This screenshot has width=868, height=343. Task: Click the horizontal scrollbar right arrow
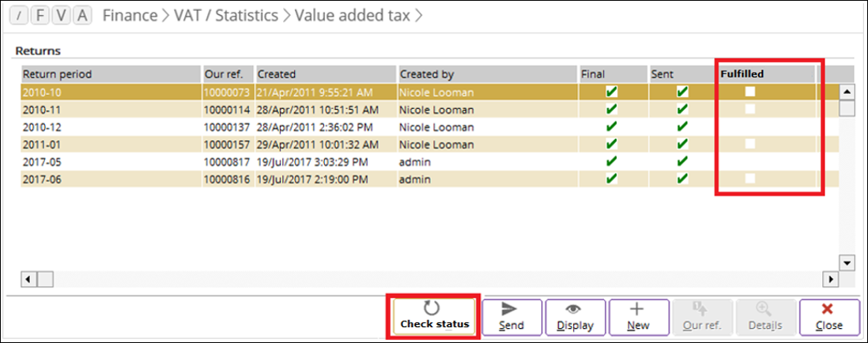tap(830, 279)
